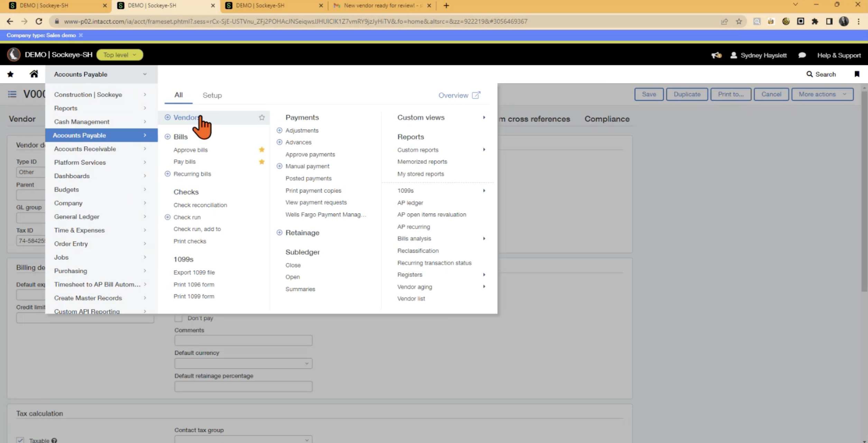Click the Print to... button
This screenshot has height=443, width=868.
(x=731, y=94)
